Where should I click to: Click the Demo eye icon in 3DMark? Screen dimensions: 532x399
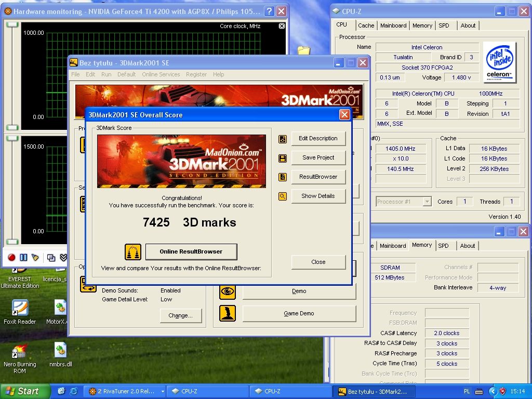pos(228,291)
